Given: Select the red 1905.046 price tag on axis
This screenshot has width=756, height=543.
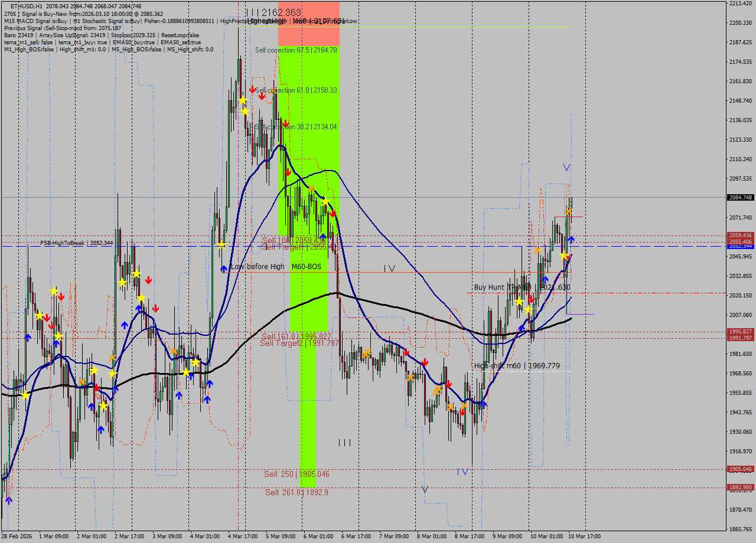Looking at the screenshot, I should click(741, 469).
